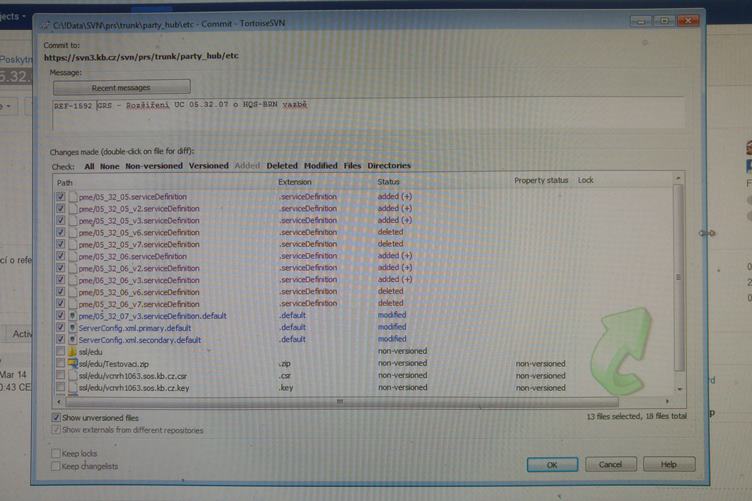Click Directories check filter
Image resolution: width=752 pixels, height=501 pixels.
pos(389,165)
